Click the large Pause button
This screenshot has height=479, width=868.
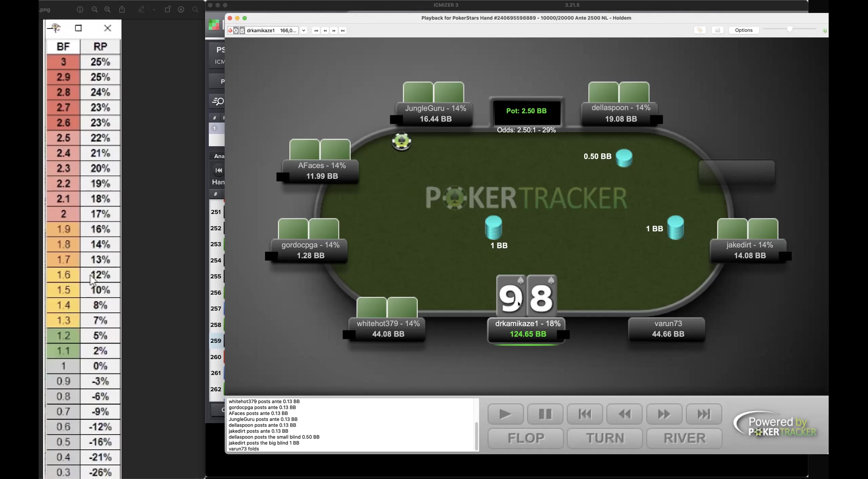tap(545, 414)
